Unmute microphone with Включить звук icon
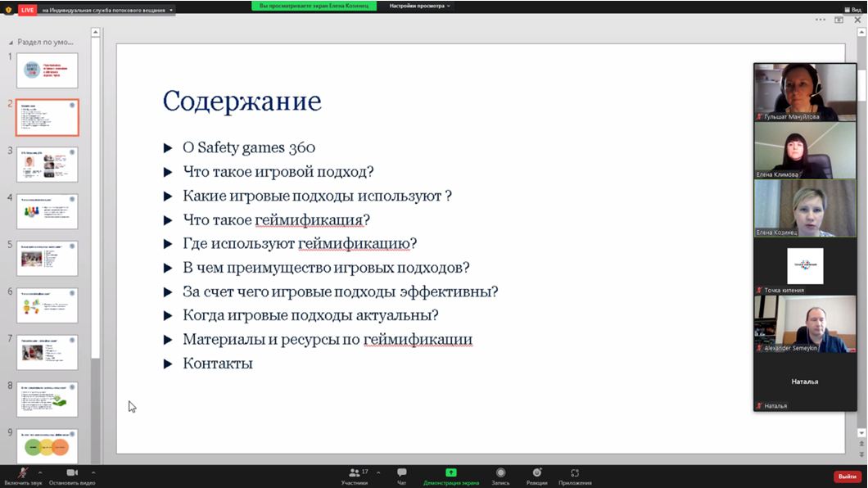868x488 pixels. [x=20, y=473]
